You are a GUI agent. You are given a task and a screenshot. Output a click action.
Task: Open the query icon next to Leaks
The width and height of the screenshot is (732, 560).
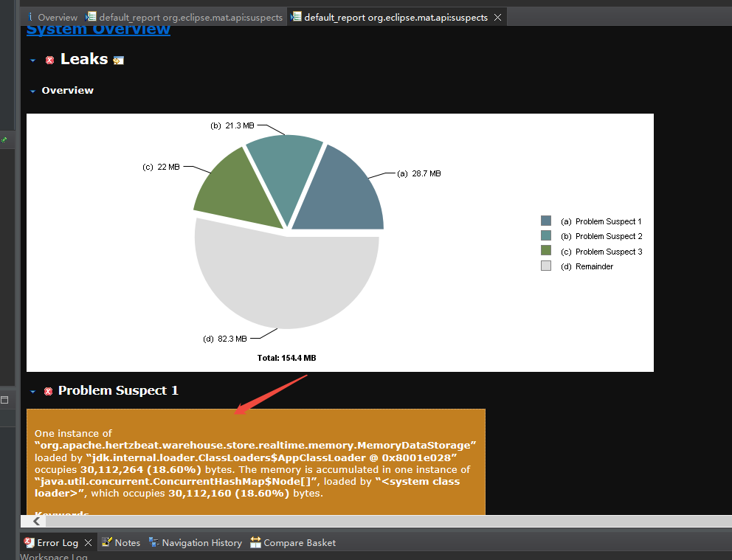(x=119, y=61)
